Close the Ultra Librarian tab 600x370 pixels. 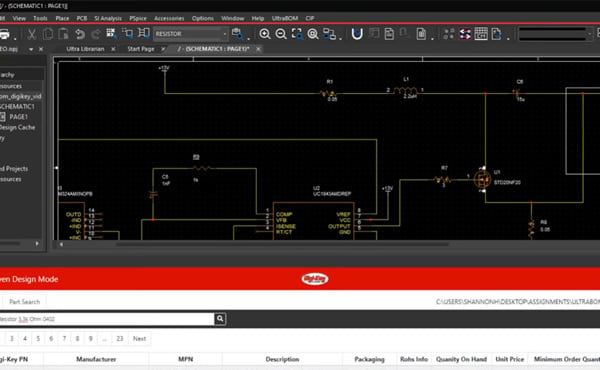113,49
